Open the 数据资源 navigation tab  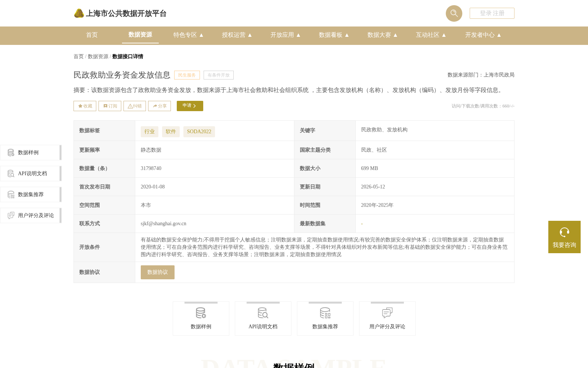pos(140,35)
